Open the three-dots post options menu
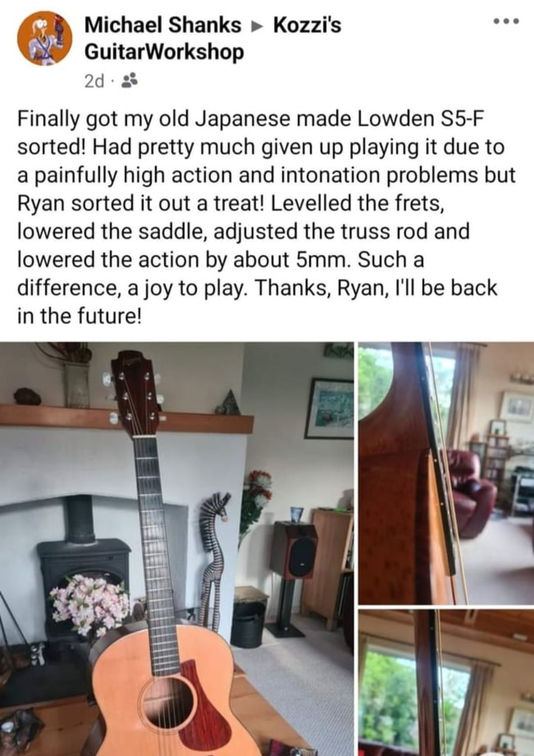Screen dimensions: 534x756 (506, 21)
